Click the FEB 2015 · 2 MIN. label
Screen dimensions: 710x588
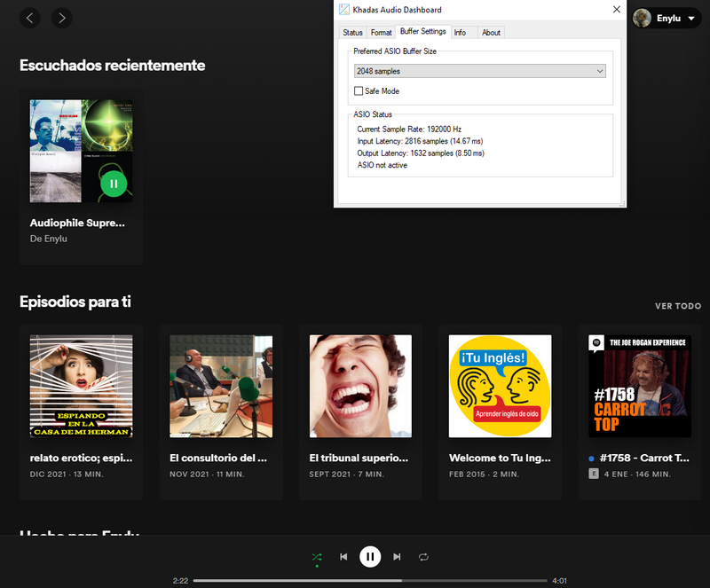click(x=484, y=474)
